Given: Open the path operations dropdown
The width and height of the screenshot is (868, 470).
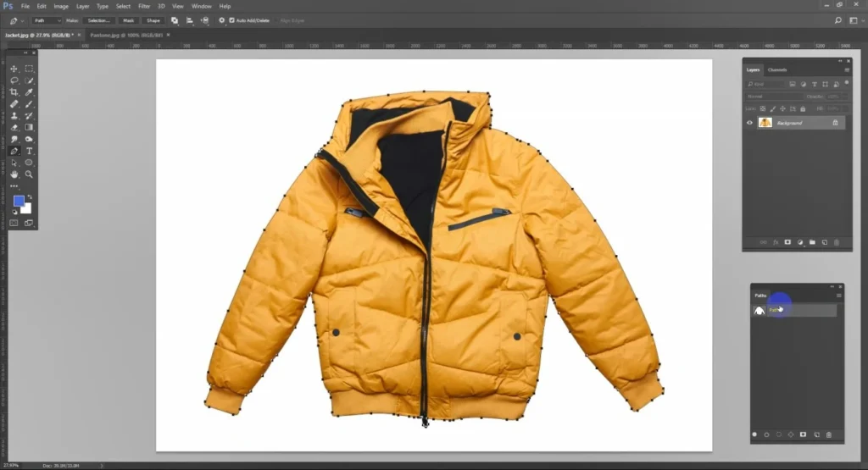Looking at the screenshot, I should click(x=175, y=20).
